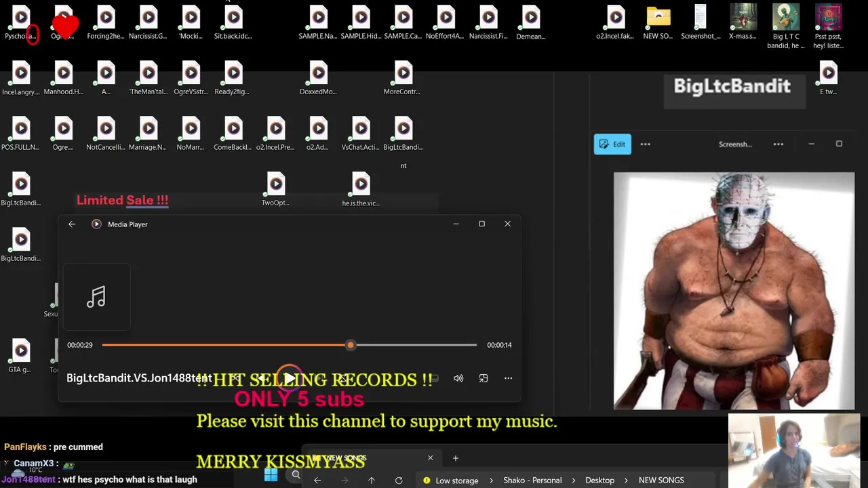Expand chevron after Low storage in breadcrumb
The image size is (868, 488).
(491, 481)
